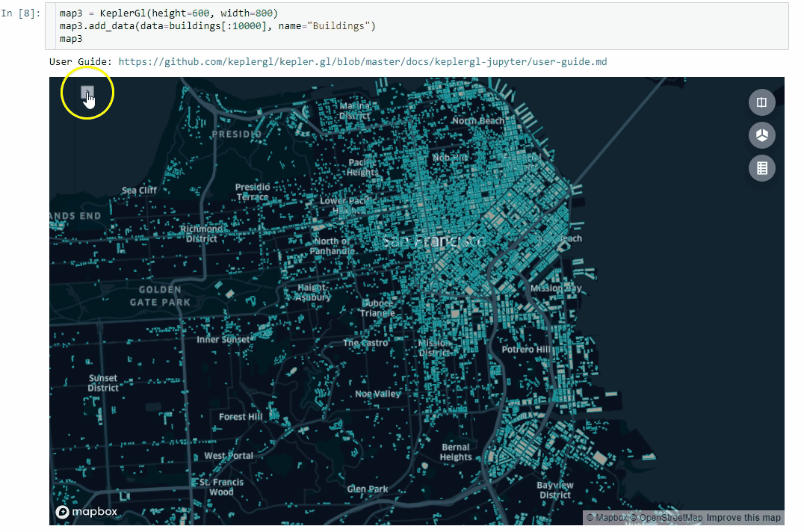This screenshot has width=804, height=532.
Task: Click the © OpenStreetMap attribution link
Action: click(667, 518)
